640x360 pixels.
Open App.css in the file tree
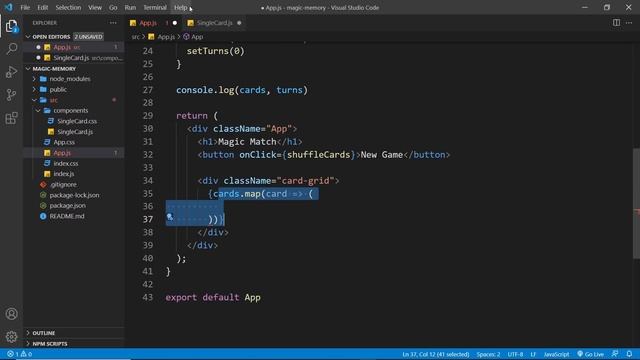pos(73,142)
